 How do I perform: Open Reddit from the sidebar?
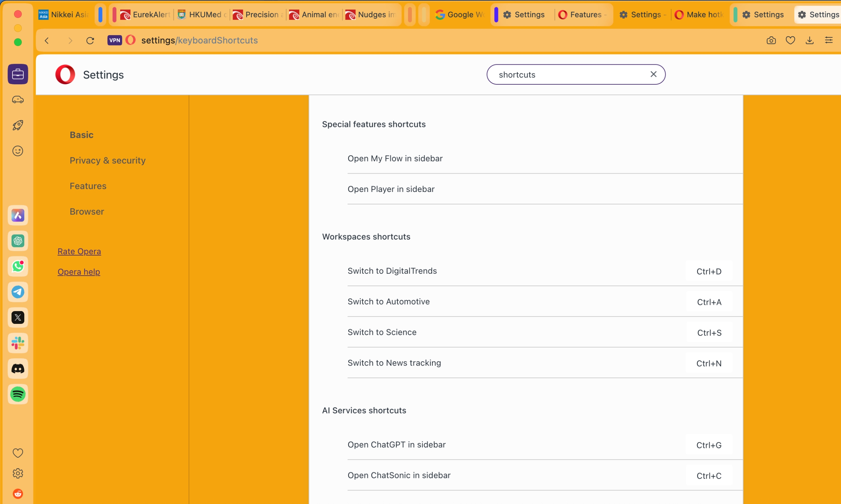[x=18, y=493]
